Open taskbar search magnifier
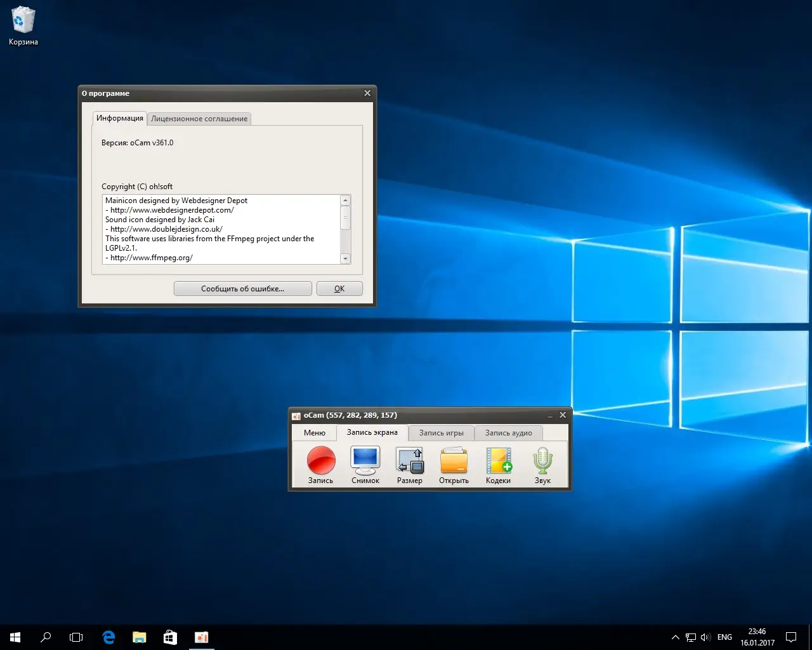Viewport: 812px width, 650px height. click(x=46, y=637)
